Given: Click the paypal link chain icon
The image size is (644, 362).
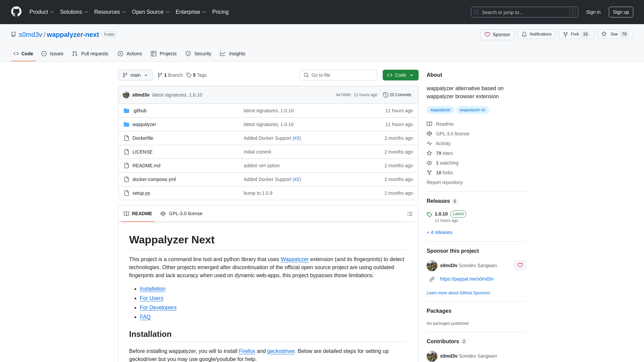Looking at the screenshot, I should point(432,279).
